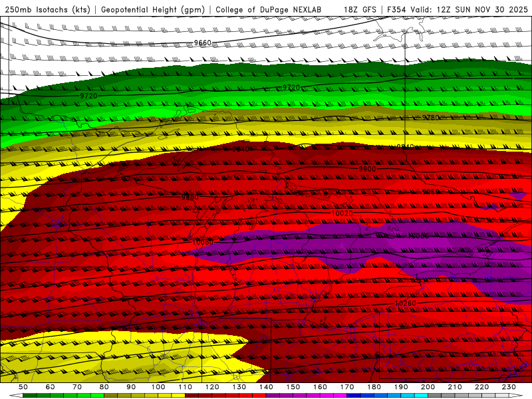Click the 120 knot scale label
The height and width of the screenshot is (399, 532).
pyautogui.click(x=212, y=387)
